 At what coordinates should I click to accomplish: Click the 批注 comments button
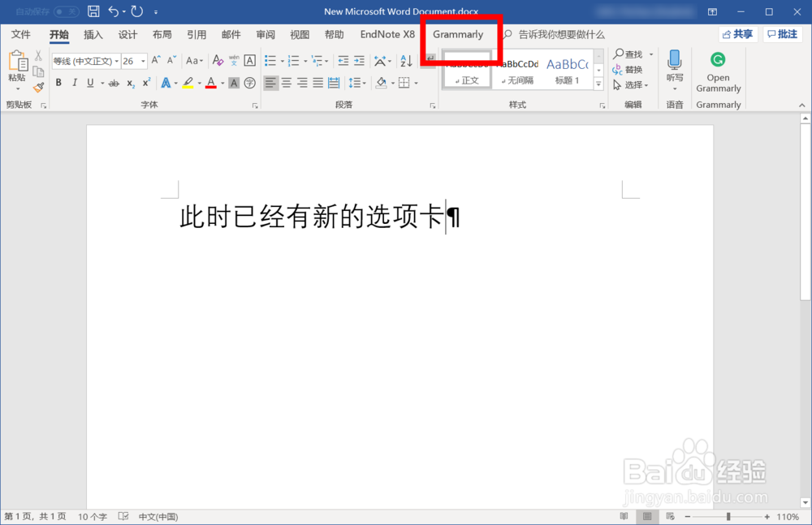point(783,33)
